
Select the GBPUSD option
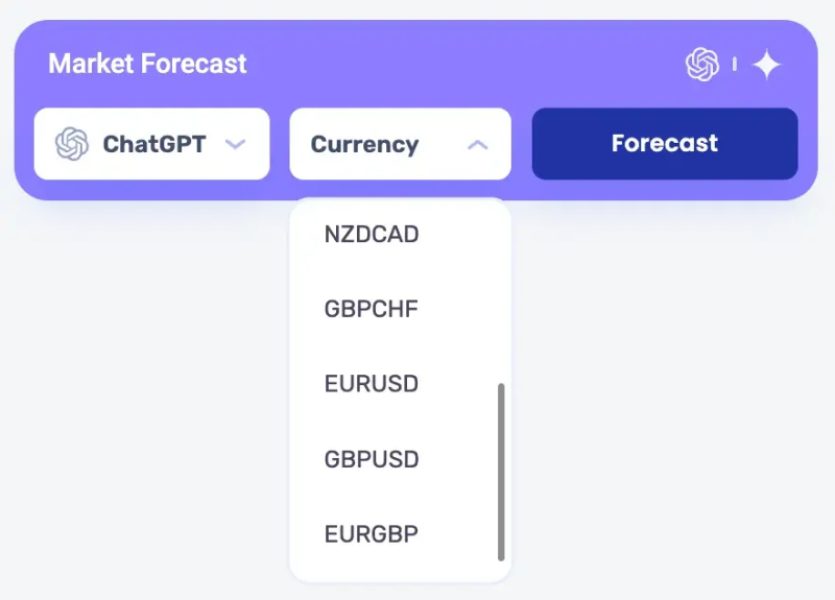(x=371, y=460)
